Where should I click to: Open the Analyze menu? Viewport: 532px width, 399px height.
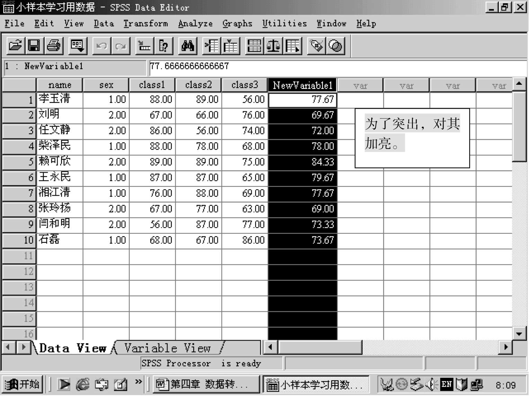point(195,24)
